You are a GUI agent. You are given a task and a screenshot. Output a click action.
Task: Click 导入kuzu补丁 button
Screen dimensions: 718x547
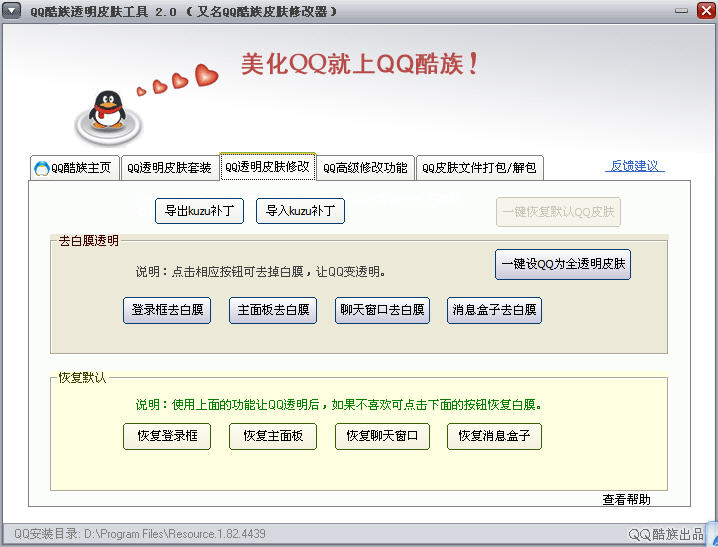[x=300, y=211]
